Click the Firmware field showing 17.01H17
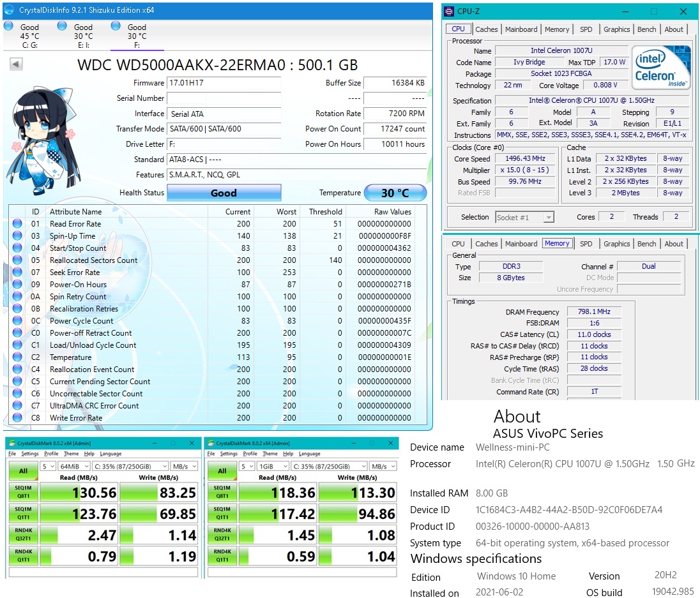This screenshot has width=700, height=598. (x=224, y=83)
